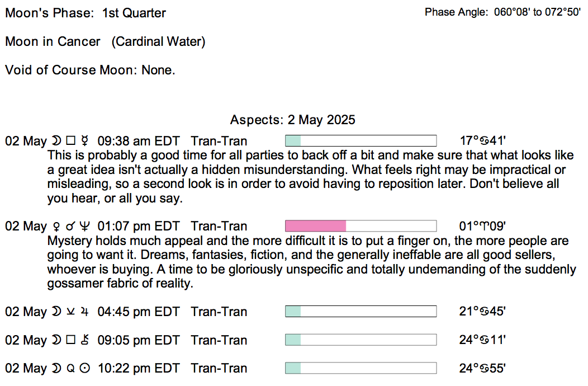588x386 pixels.
Task: Click the 24°11' position in the 09:05 pm row
Action: point(482,340)
